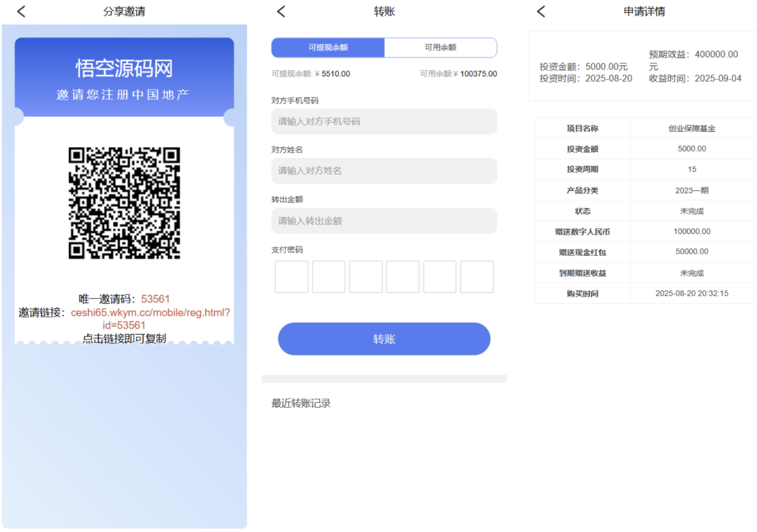The height and width of the screenshot is (532, 757).
Task: Copy the invitation link ceshi65.wkym.cc
Action: (150, 318)
